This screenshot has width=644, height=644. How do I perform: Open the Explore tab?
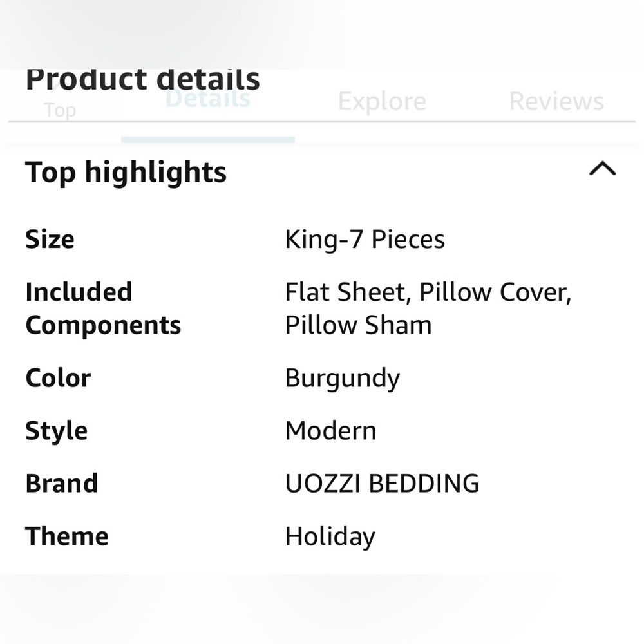coord(381,100)
